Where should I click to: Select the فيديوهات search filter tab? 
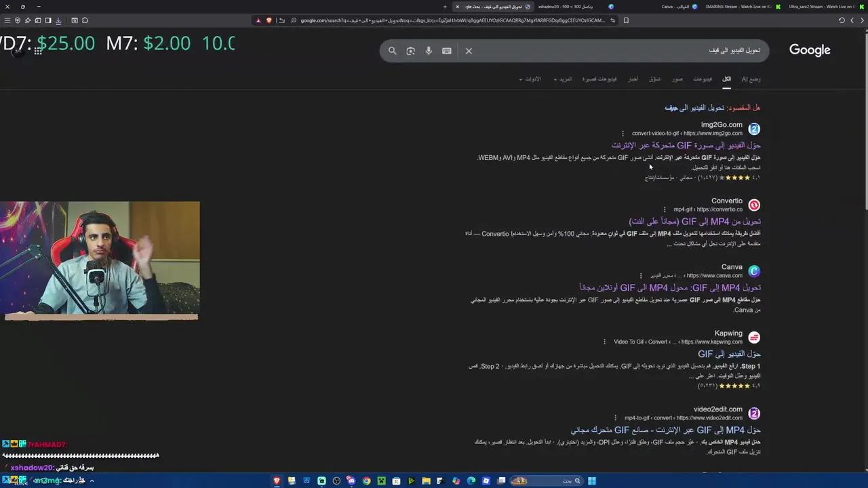click(x=703, y=79)
